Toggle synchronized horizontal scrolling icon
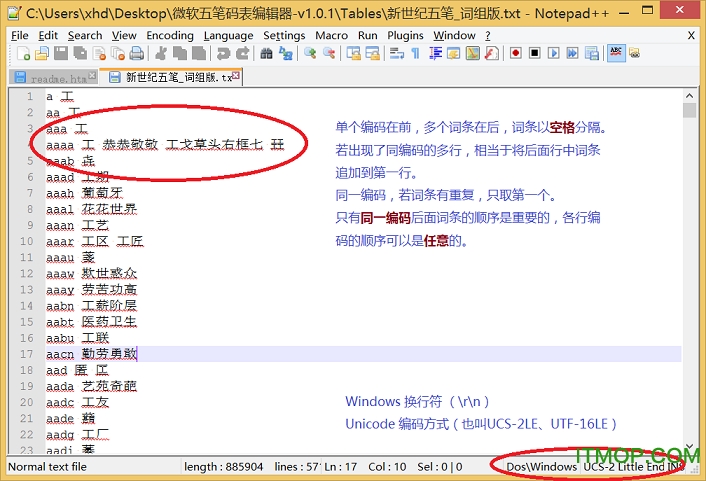 tap(372, 54)
